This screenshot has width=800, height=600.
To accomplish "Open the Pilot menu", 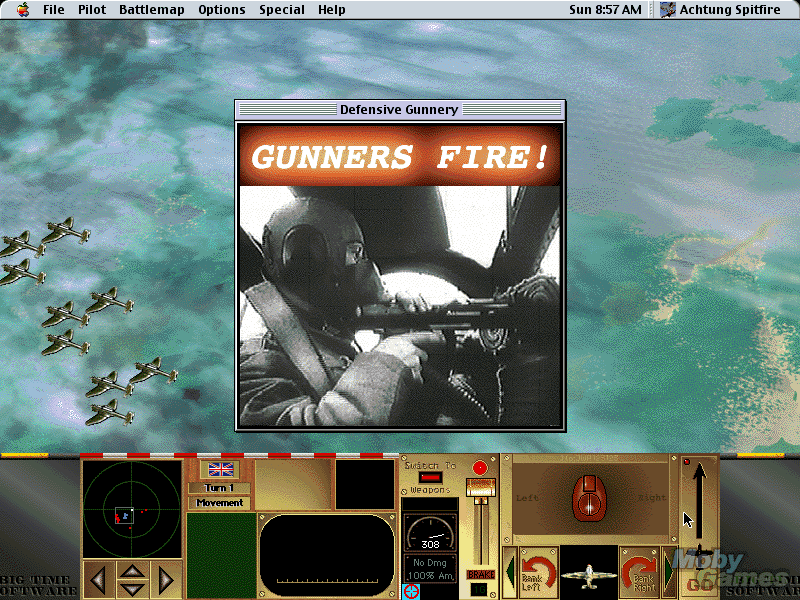I will click(92, 10).
